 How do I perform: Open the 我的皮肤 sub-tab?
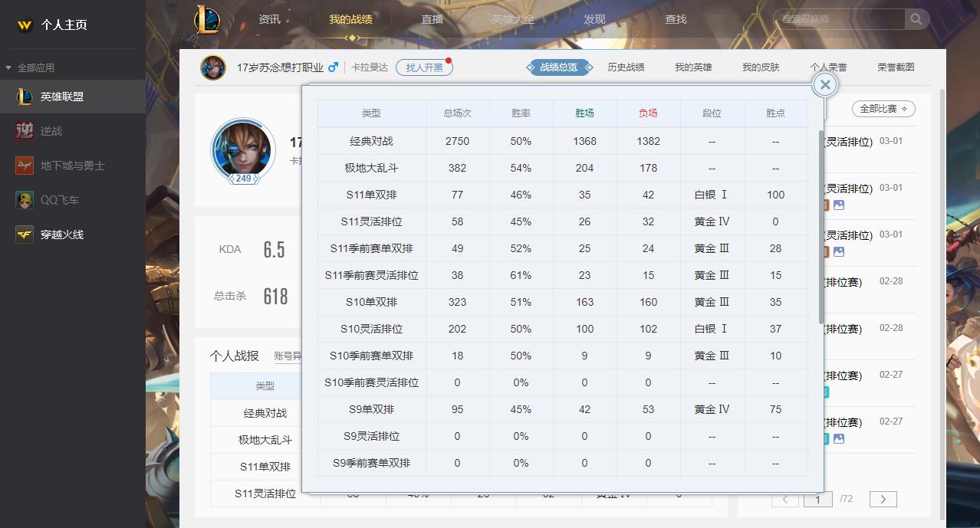(761, 67)
